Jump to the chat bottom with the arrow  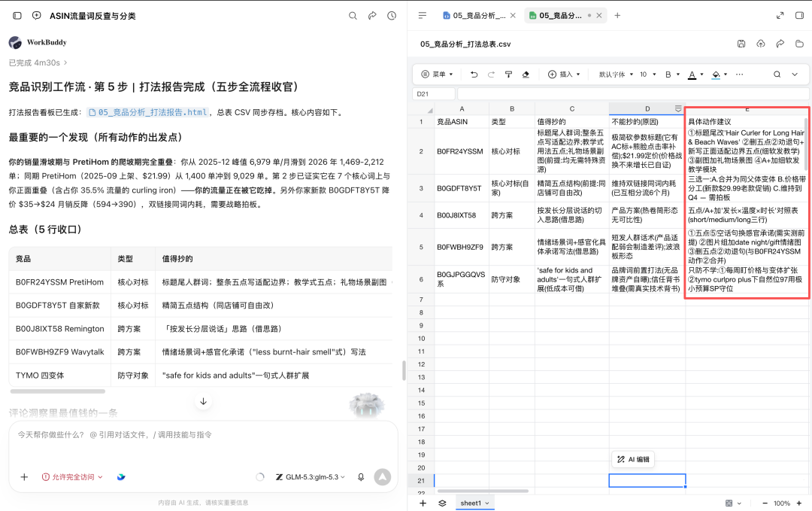tap(204, 402)
